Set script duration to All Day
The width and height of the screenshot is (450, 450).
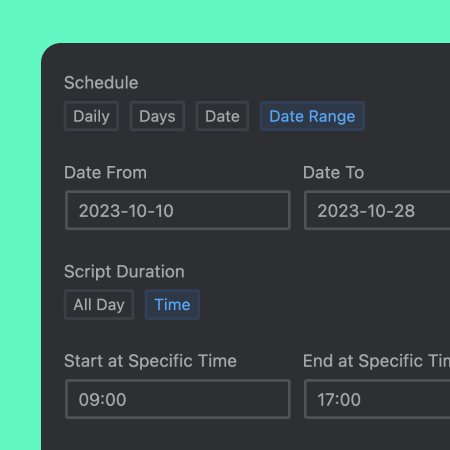(99, 305)
